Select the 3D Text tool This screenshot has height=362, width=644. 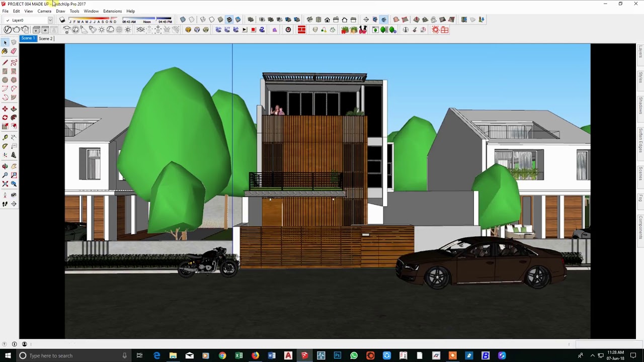click(14, 155)
